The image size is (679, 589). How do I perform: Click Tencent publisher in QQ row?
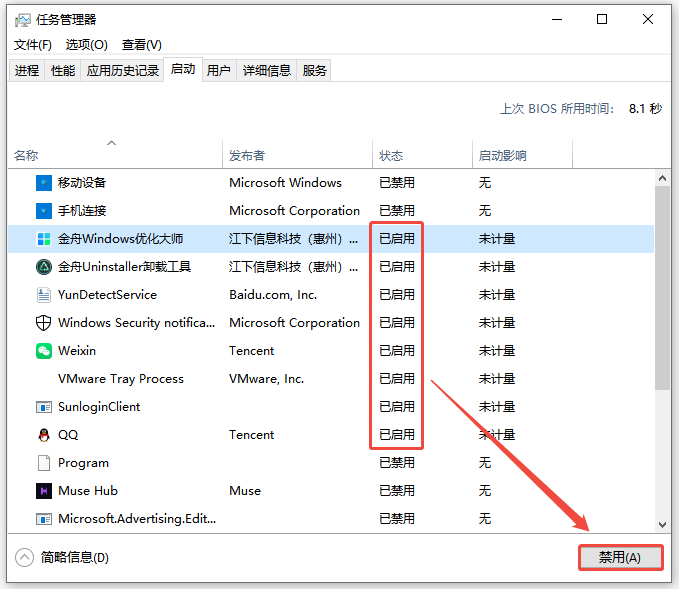click(x=252, y=435)
